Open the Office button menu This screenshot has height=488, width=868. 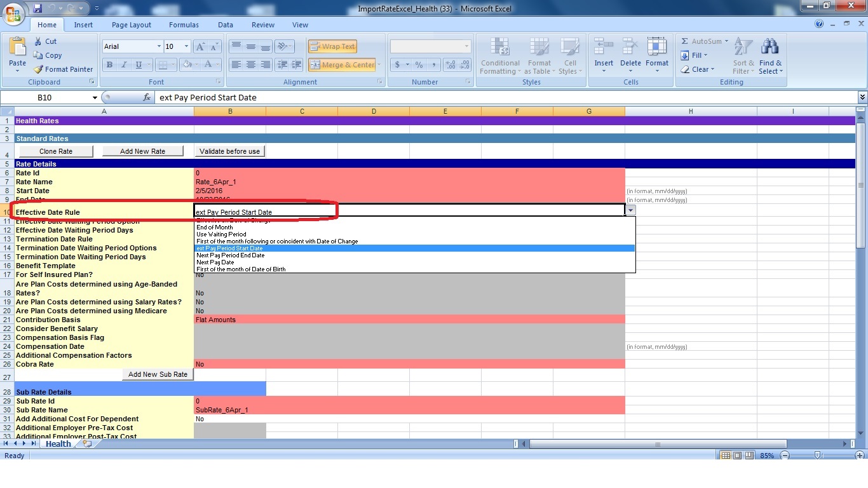point(14,13)
